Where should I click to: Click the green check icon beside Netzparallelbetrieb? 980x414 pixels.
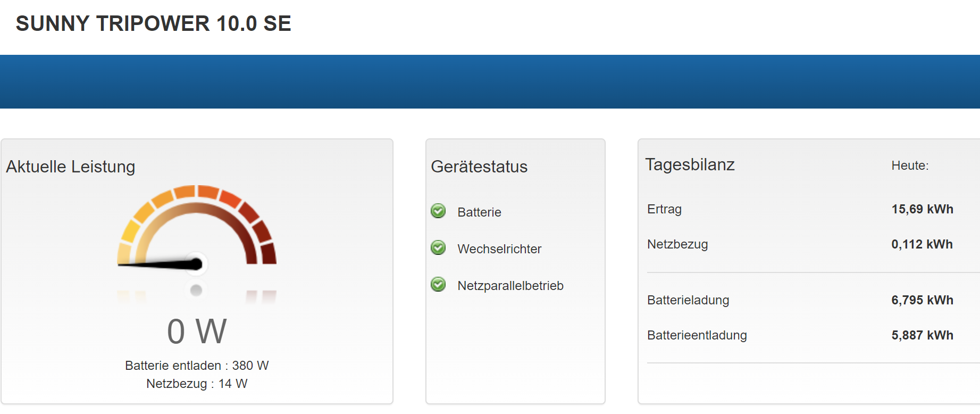pos(438,285)
